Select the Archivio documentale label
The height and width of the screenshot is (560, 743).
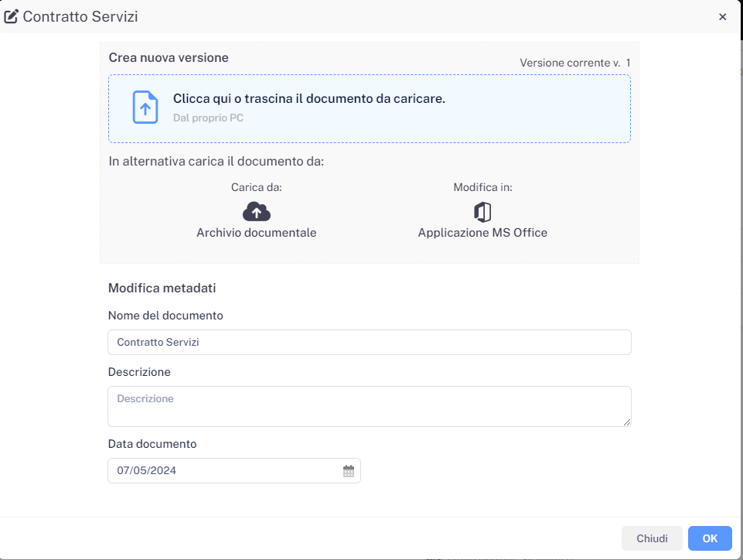point(256,233)
